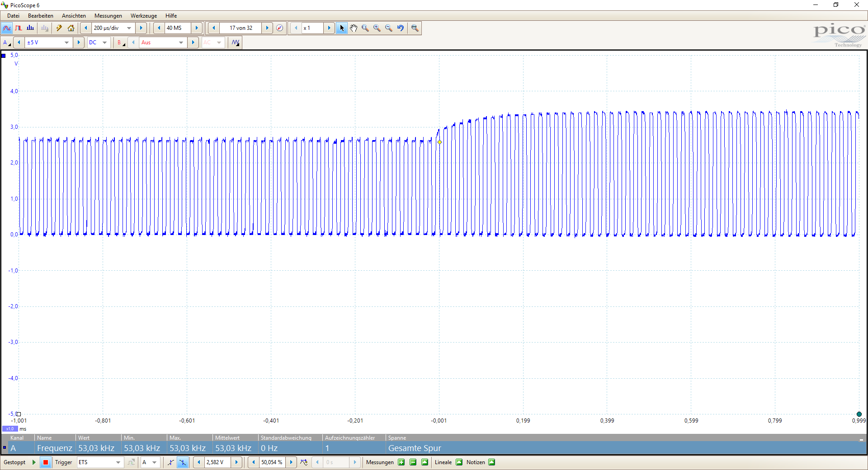868x470 pixels.
Task: Click the add measurement plus button
Action: 401,462
